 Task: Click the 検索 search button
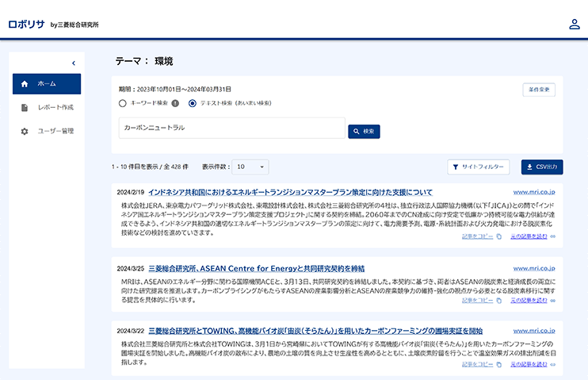tap(364, 132)
